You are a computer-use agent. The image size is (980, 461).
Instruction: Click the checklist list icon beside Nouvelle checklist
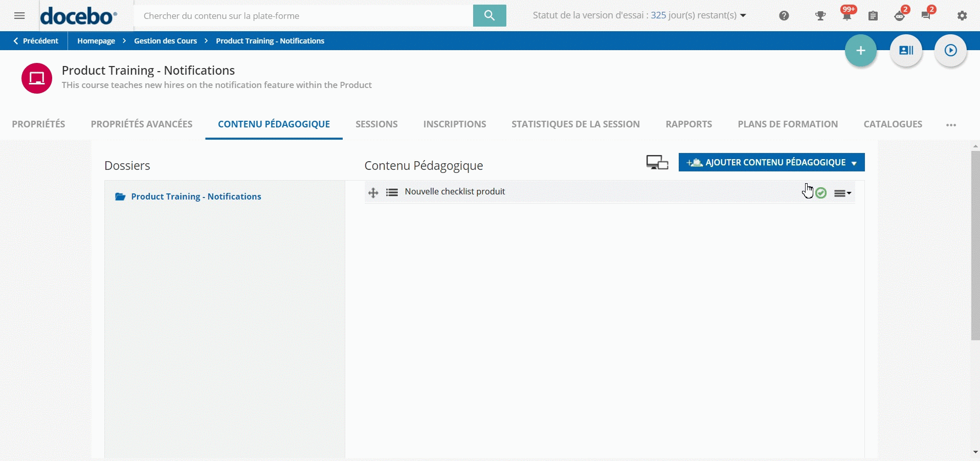[x=392, y=192]
